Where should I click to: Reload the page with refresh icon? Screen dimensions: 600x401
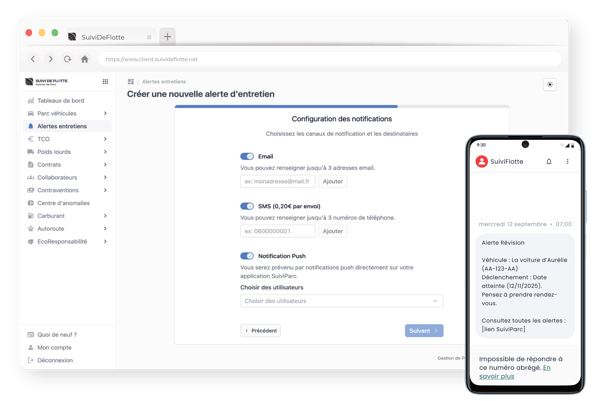[67, 59]
